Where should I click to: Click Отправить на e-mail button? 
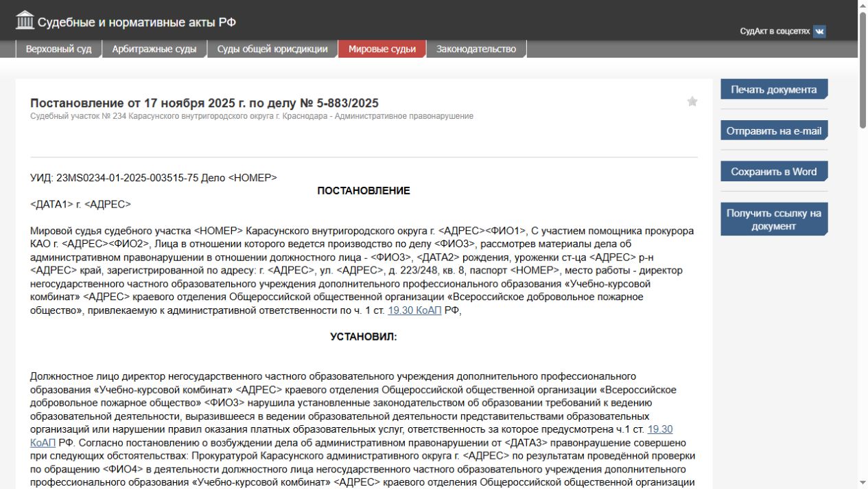click(774, 130)
